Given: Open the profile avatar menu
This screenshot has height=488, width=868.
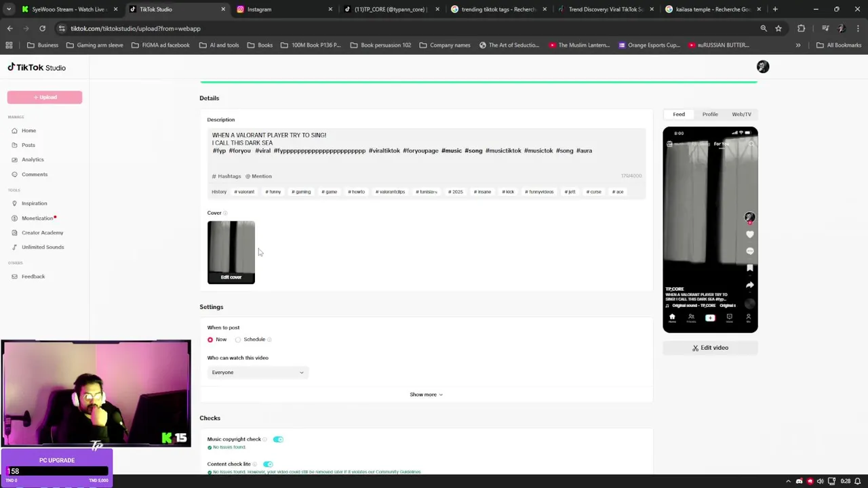Looking at the screenshot, I should tap(763, 66).
